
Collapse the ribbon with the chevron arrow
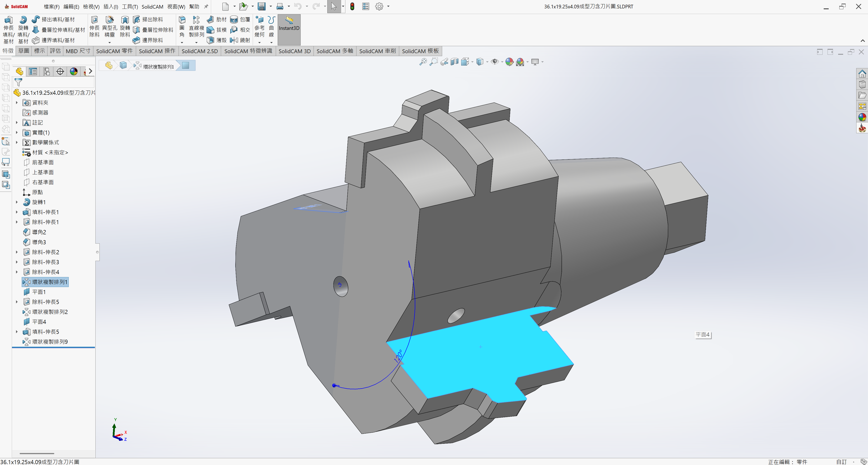(x=862, y=41)
